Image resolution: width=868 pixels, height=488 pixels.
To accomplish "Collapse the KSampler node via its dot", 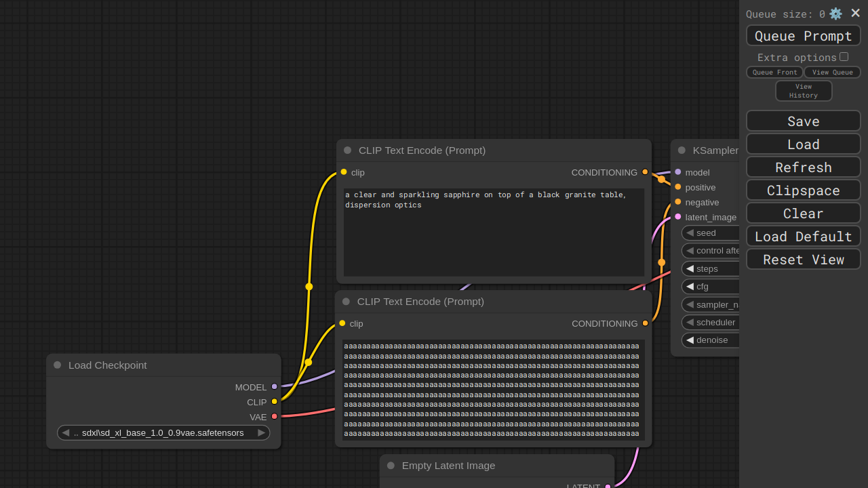I will pos(682,150).
